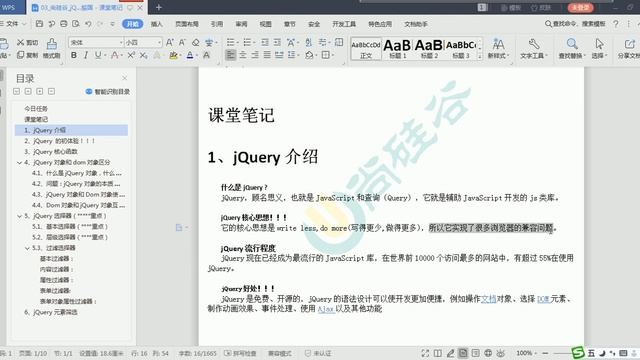Screen dimensions: 640x360
Task: Toggle Align Left paragraph button
Action: click(x=231, y=54)
